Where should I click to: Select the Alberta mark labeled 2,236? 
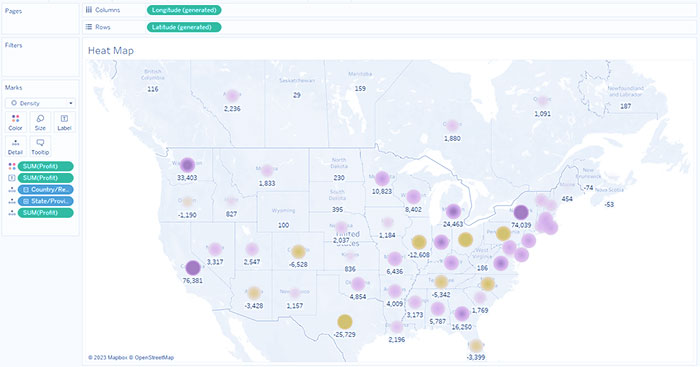coord(232,96)
